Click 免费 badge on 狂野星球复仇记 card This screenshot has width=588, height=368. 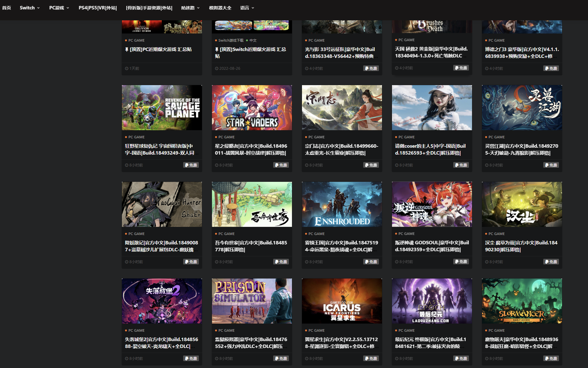(x=191, y=165)
